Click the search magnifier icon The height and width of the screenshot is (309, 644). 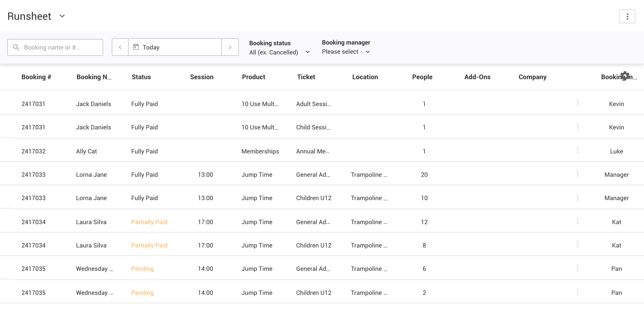pyautogui.click(x=16, y=47)
